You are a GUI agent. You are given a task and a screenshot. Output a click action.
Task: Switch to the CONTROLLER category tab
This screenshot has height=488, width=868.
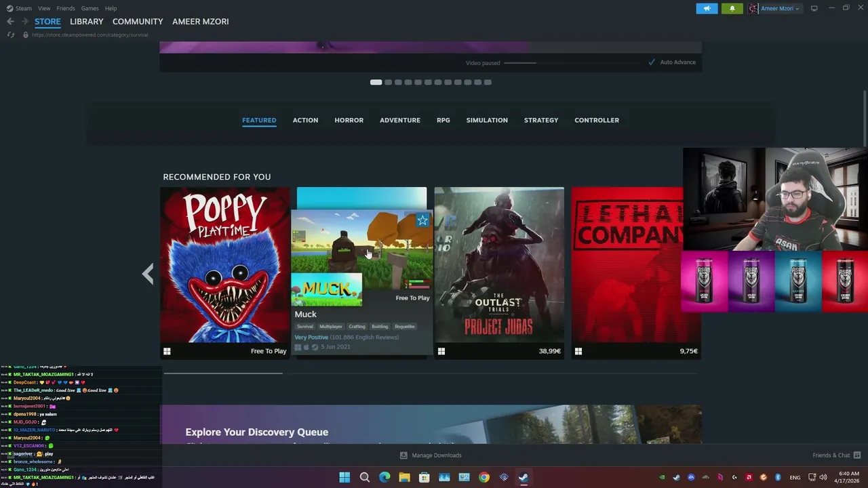pos(597,120)
